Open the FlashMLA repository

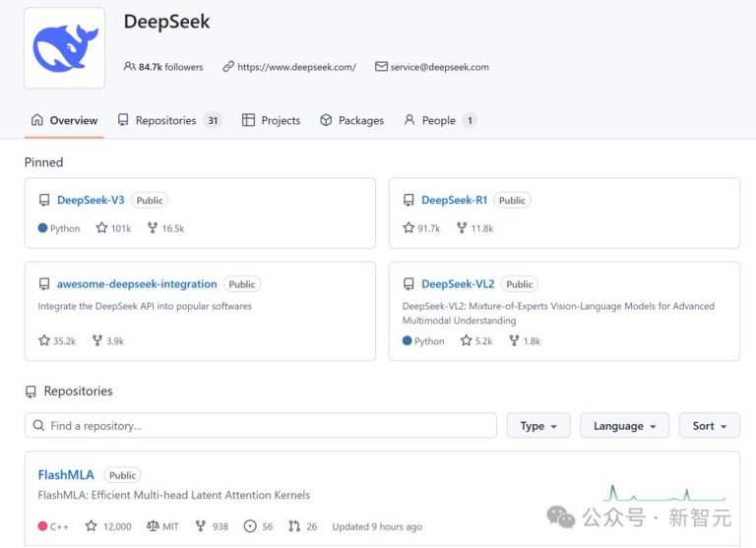pyautogui.click(x=66, y=475)
